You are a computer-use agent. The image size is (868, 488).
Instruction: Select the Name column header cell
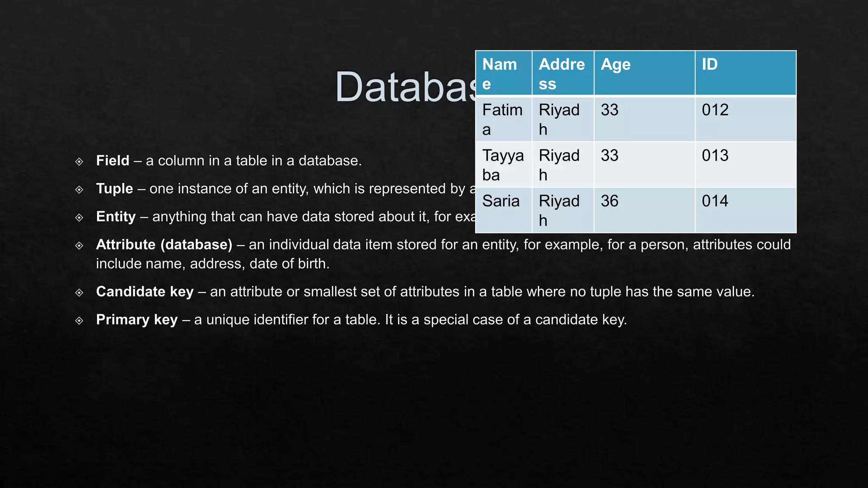point(504,73)
